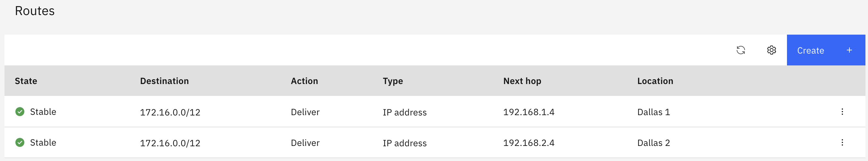The height and width of the screenshot is (161, 868).
Task: Click the Location column header
Action: pyautogui.click(x=655, y=81)
